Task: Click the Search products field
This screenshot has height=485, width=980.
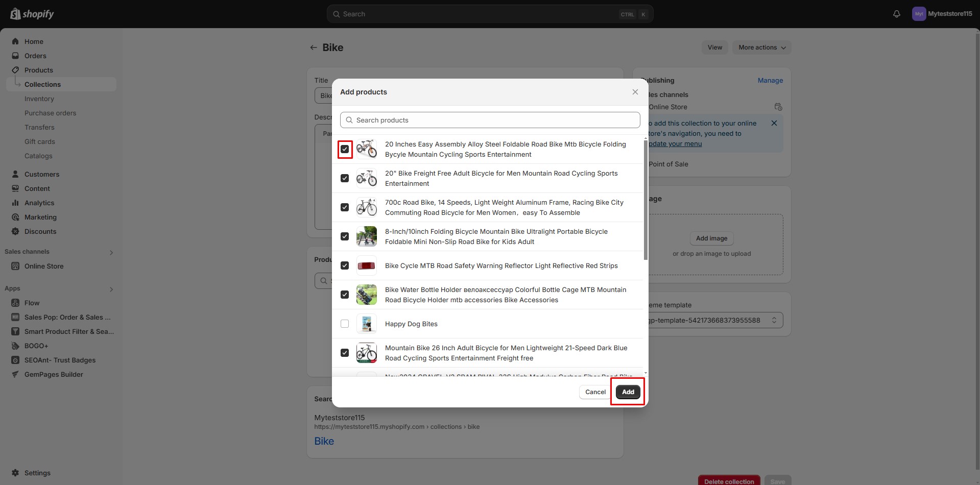Action: (x=490, y=120)
